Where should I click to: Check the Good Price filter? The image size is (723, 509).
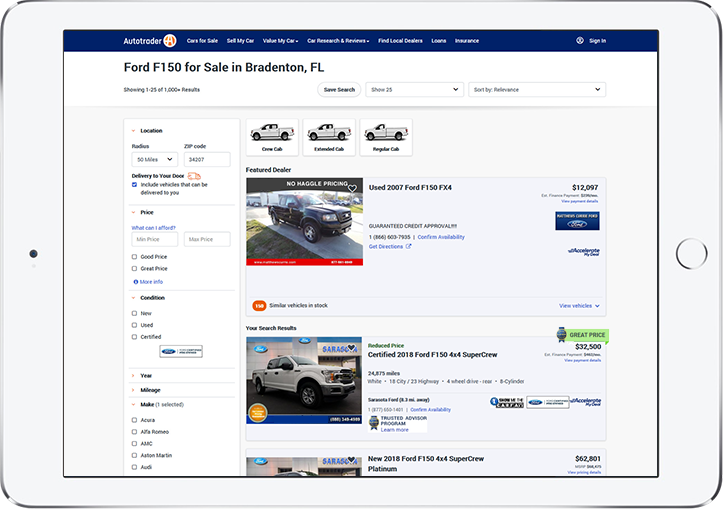[x=135, y=257]
